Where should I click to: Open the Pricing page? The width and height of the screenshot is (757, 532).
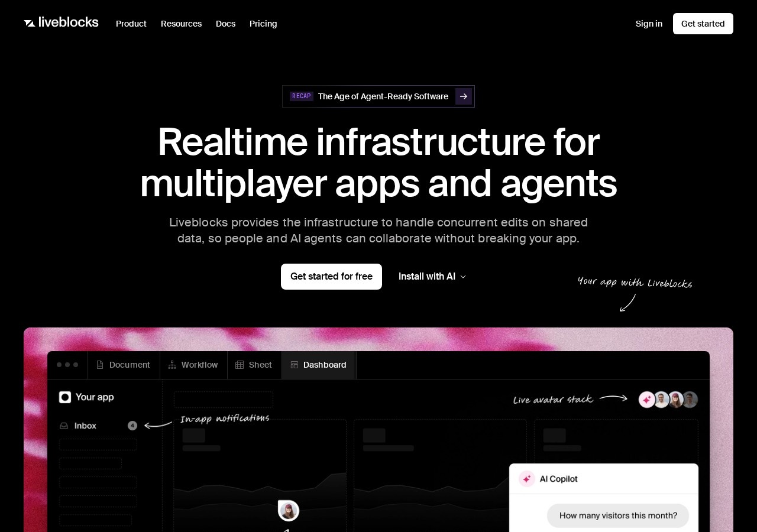(x=263, y=24)
